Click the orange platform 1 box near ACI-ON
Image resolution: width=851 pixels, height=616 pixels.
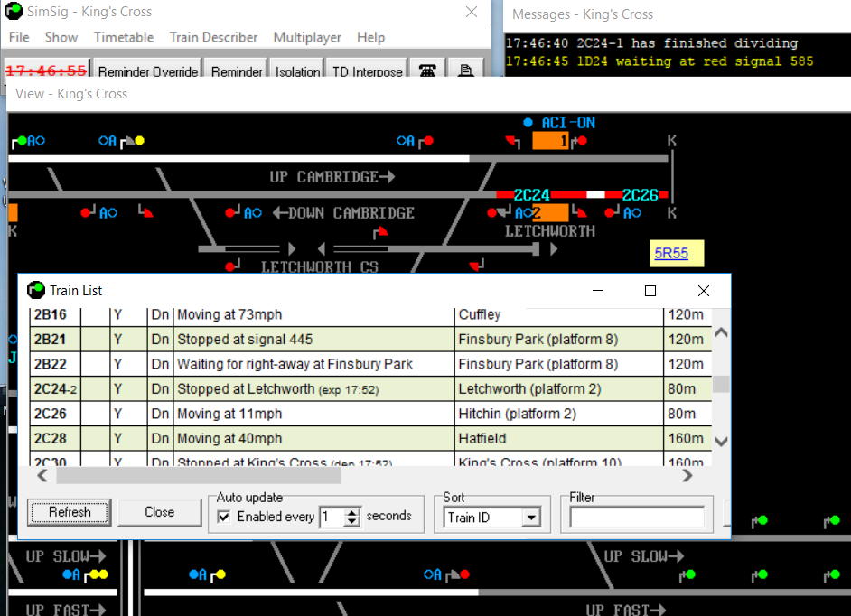[550, 141]
